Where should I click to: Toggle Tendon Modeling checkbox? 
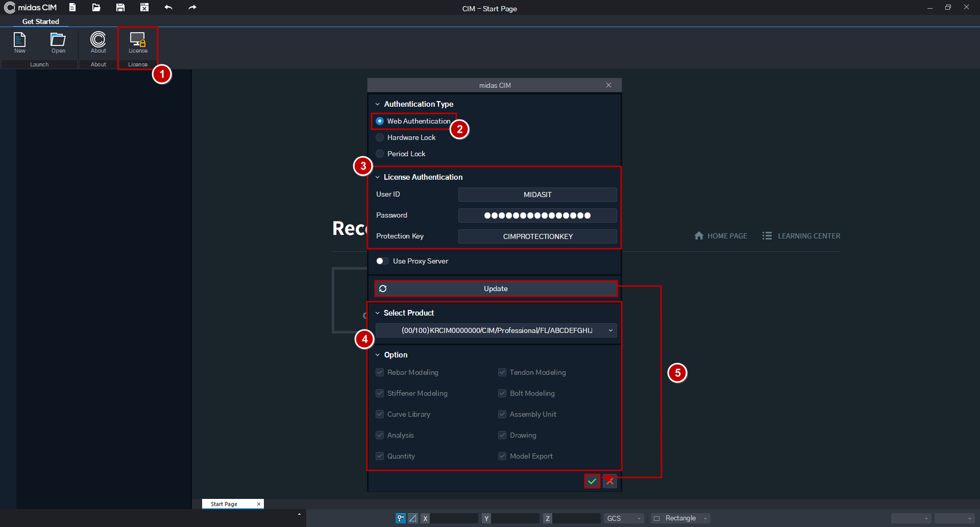coord(502,372)
